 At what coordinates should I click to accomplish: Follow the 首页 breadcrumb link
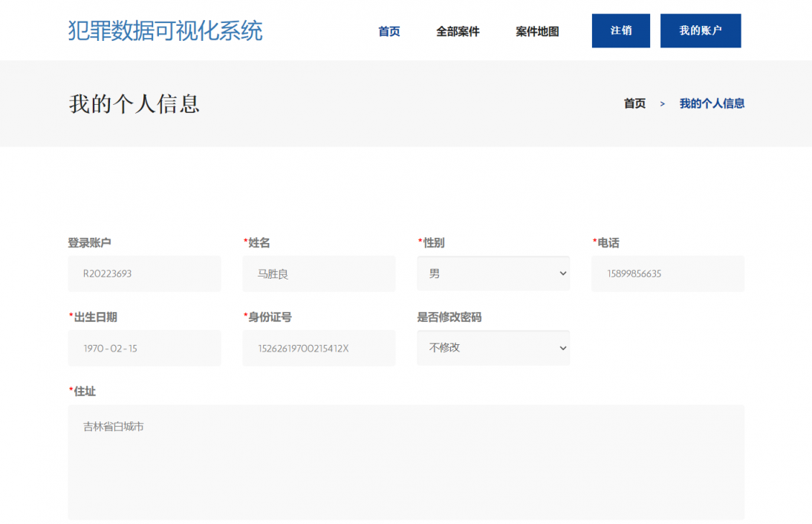click(x=634, y=103)
